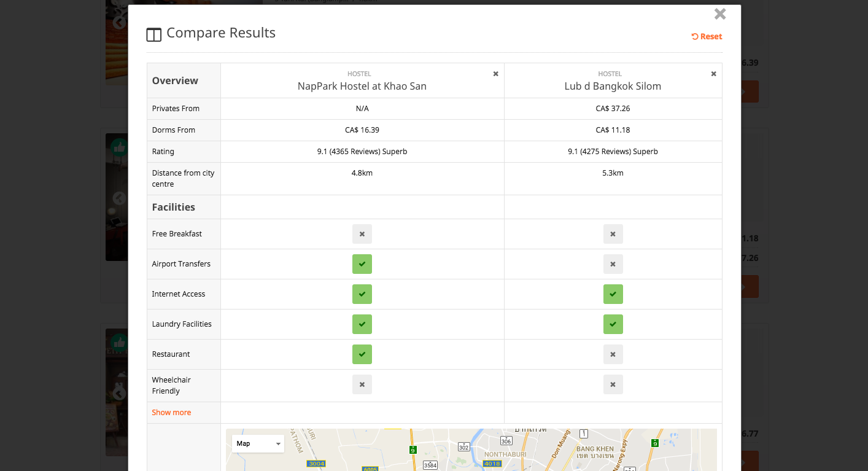
Task: Click the compare icon beside Compare Results title
Action: point(153,34)
